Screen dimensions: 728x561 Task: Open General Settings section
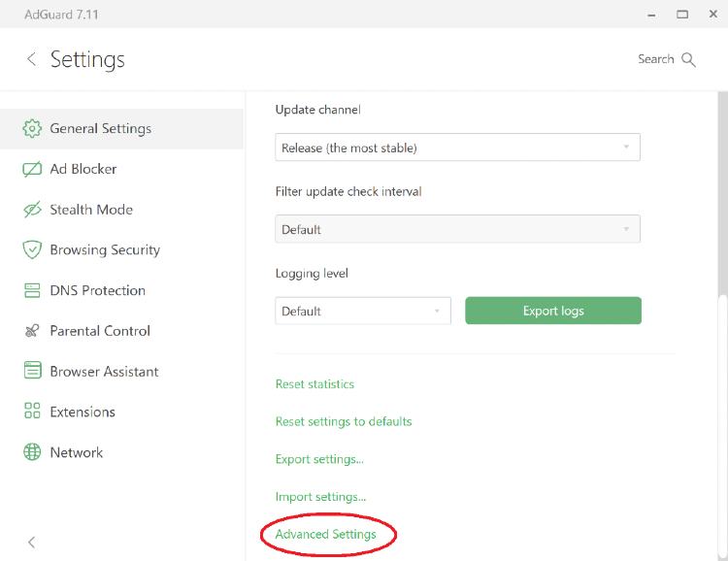pos(121,129)
